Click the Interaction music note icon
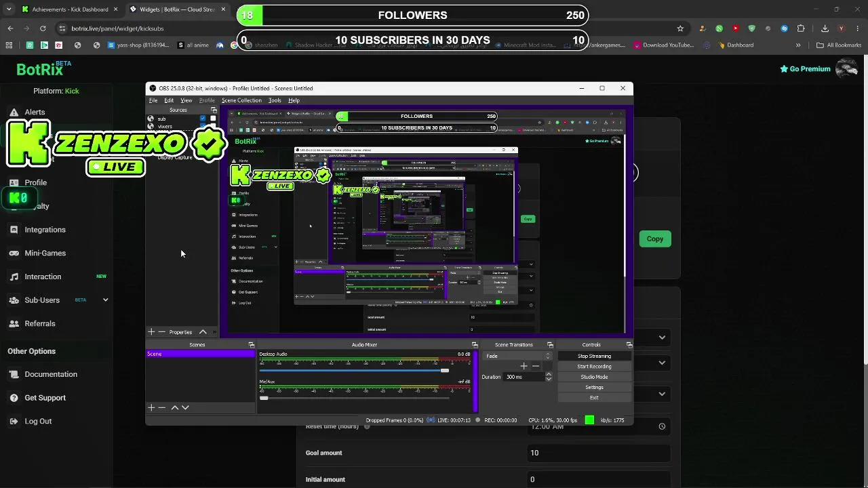This screenshot has width=868, height=488. [14, 277]
